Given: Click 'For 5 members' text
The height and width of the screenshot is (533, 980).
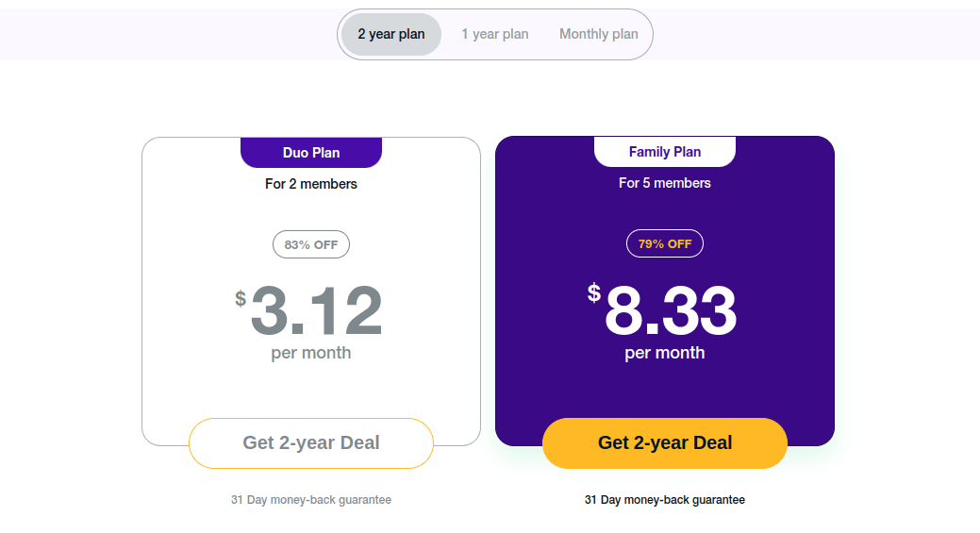Looking at the screenshot, I should [665, 183].
